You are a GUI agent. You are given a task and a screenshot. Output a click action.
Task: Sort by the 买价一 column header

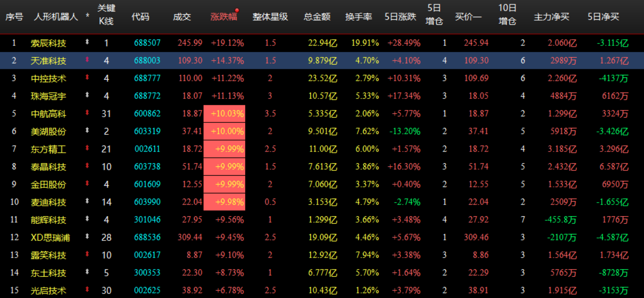point(469,17)
